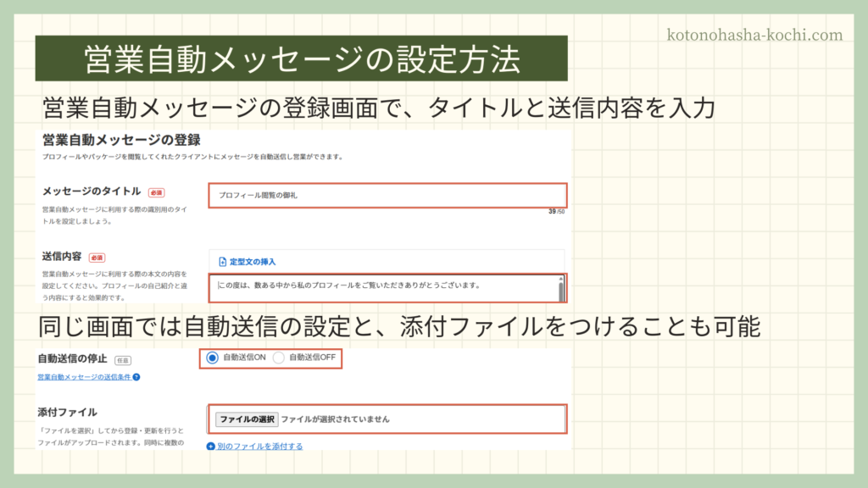Select the 自動送信ON radio button
This screenshot has height=488, width=868.
click(212, 358)
